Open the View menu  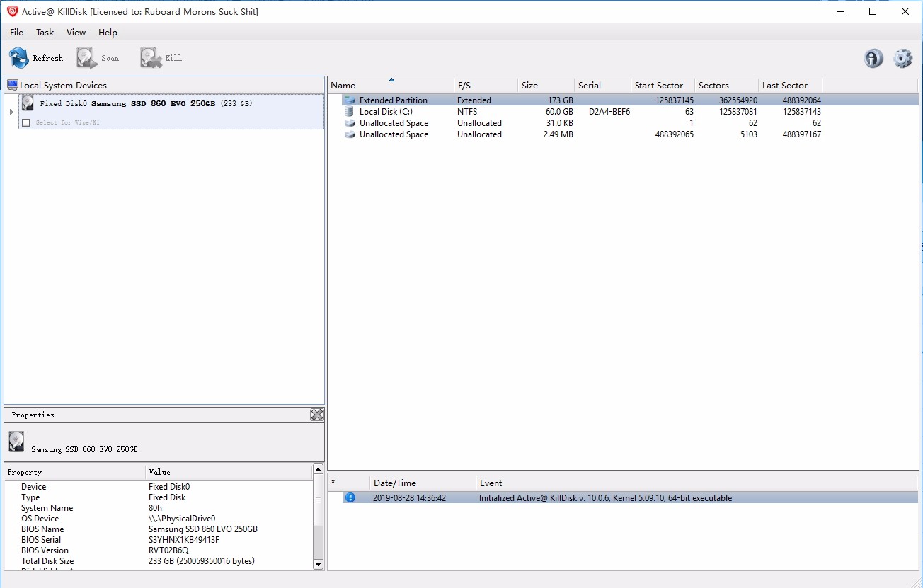[76, 33]
